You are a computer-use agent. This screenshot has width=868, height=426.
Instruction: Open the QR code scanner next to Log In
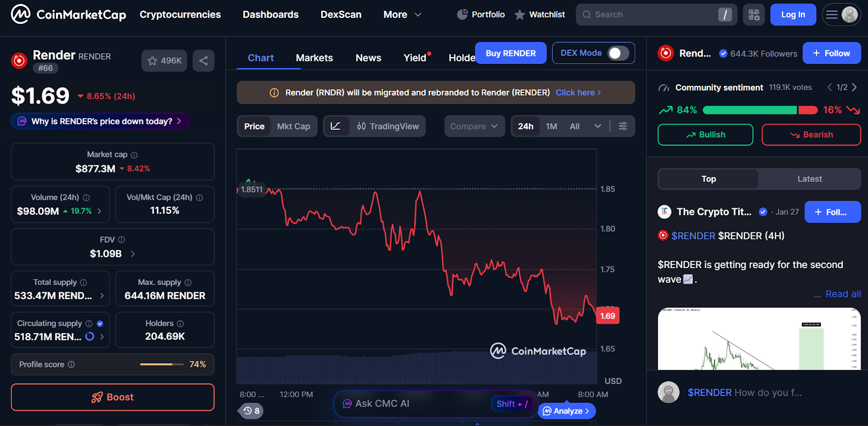(x=754, y=15)
